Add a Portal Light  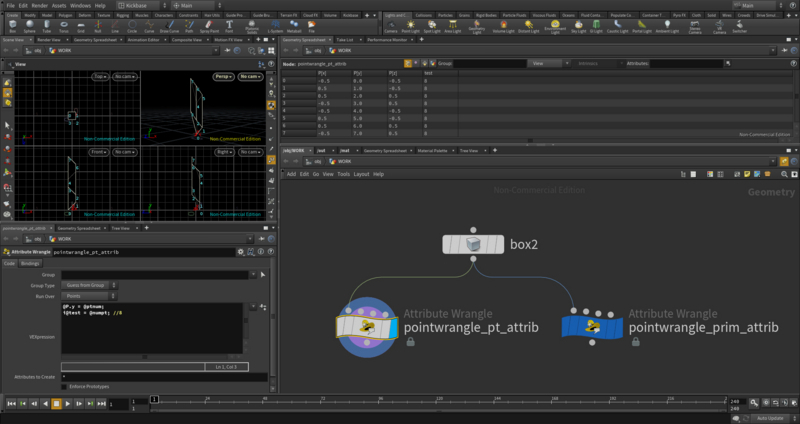click(642, 26)
